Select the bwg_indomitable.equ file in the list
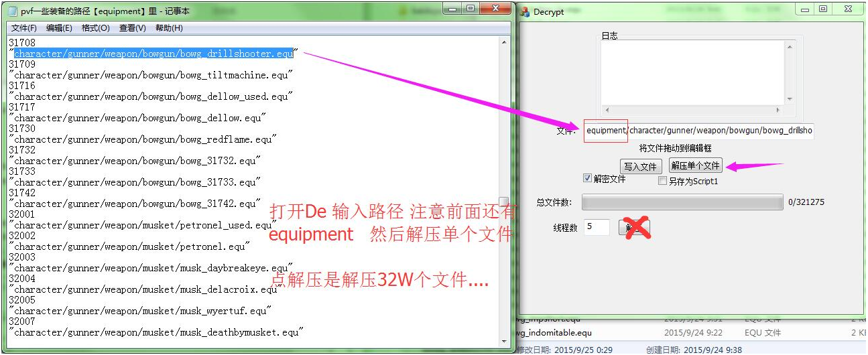The image size is (868, 355). 554,333
